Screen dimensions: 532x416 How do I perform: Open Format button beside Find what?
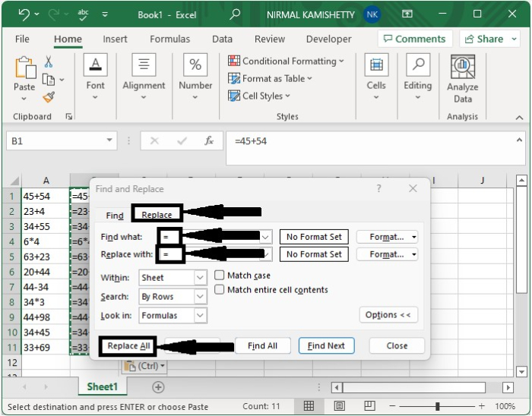(x=387, y=237)
